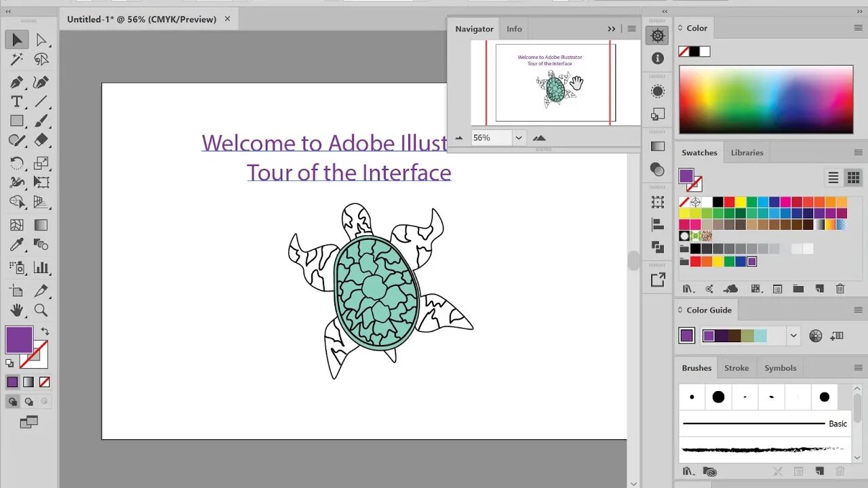Switch to the Stroke tab

click(x=736, y=367)
